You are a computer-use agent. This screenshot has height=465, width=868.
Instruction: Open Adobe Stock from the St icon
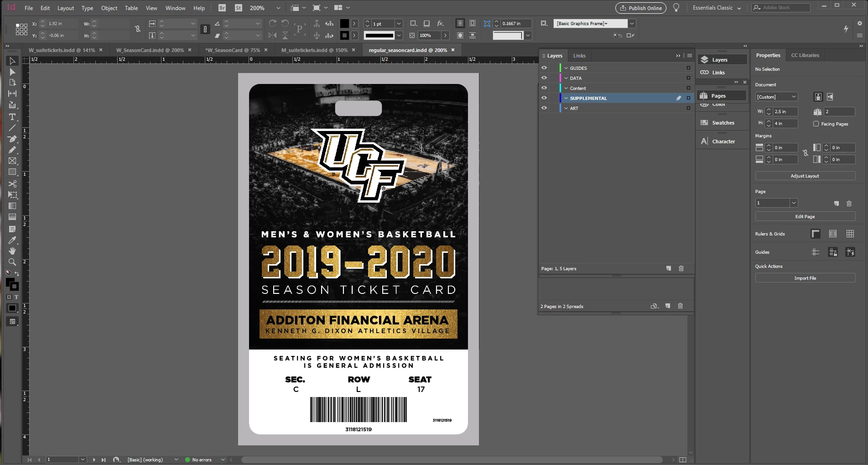[239, 8]
